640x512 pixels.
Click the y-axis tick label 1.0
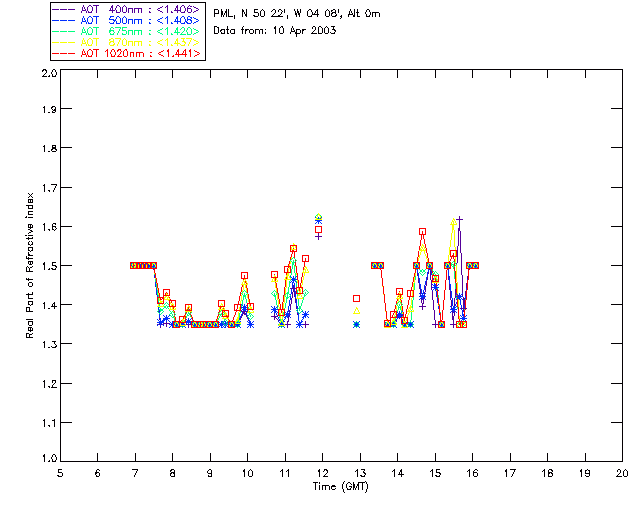click(x=49, y=458)
